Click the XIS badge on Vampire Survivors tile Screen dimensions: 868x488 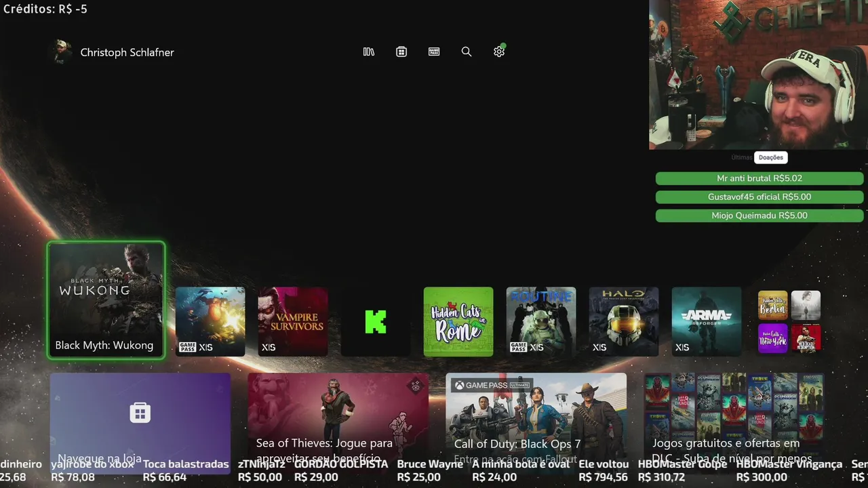point(269,348)
